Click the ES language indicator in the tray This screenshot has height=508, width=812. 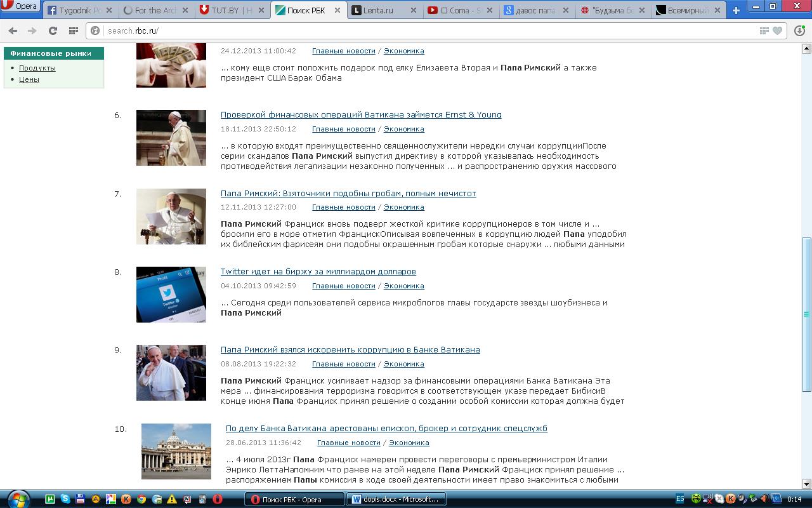680,499
